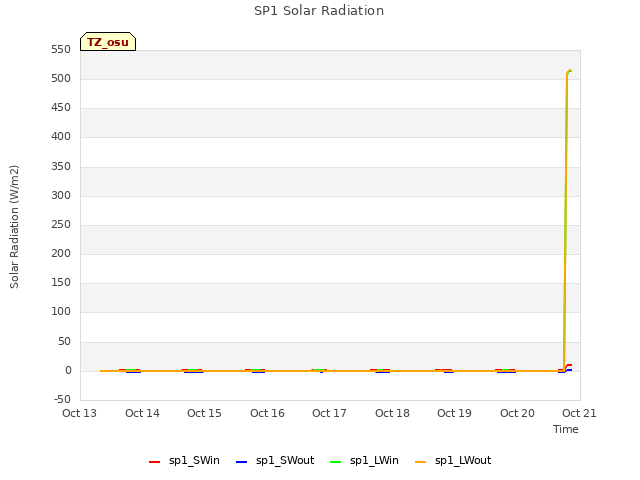The width and height of the screenshot is (640, 480).
Task: Click the Oct 17 x-axis label
Action: 329,413
